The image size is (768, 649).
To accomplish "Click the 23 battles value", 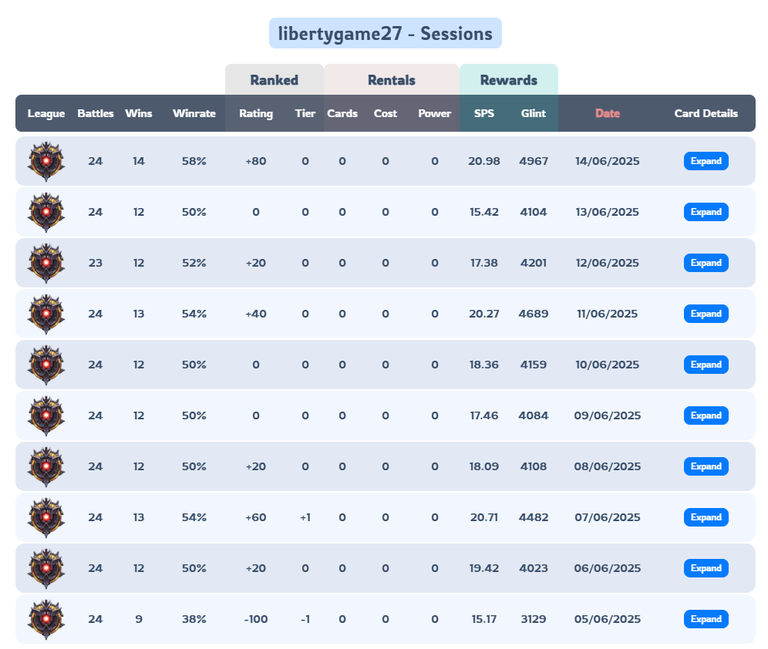I will pos(96,263).
